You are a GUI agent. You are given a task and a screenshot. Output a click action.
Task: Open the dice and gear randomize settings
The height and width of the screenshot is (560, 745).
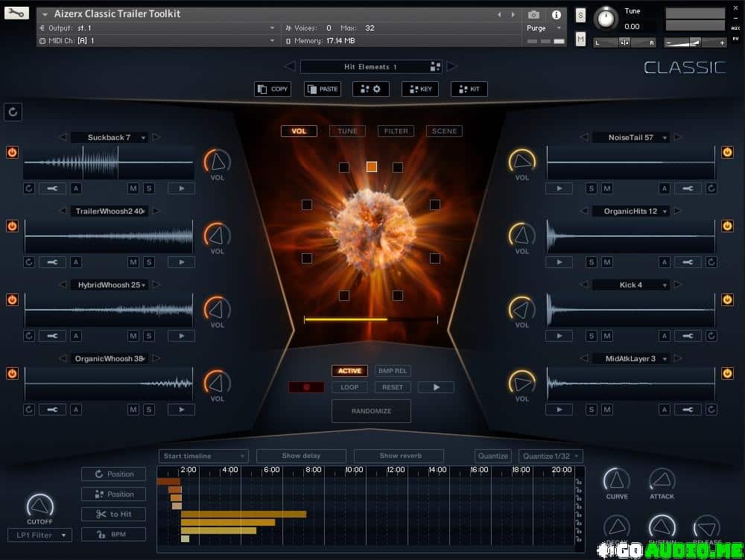370,89
